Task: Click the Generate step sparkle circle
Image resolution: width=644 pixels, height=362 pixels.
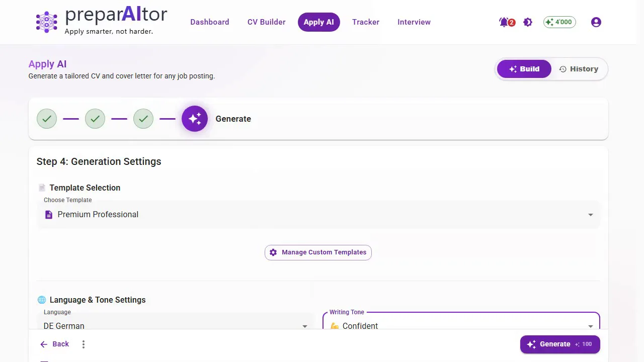Action: [x=195, y=119]
